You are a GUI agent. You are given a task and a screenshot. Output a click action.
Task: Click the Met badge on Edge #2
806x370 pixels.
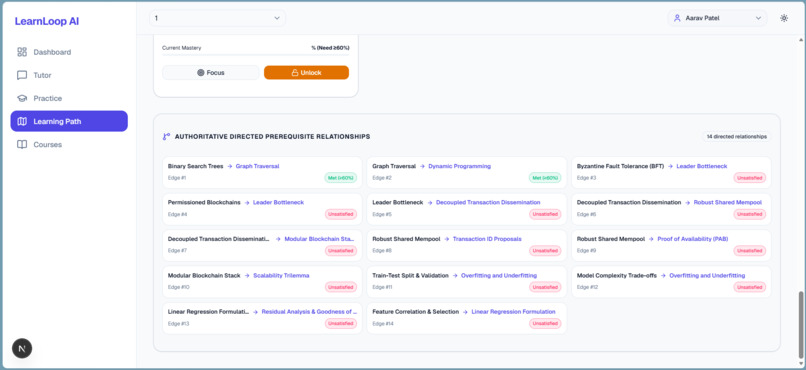coord(545,178)
